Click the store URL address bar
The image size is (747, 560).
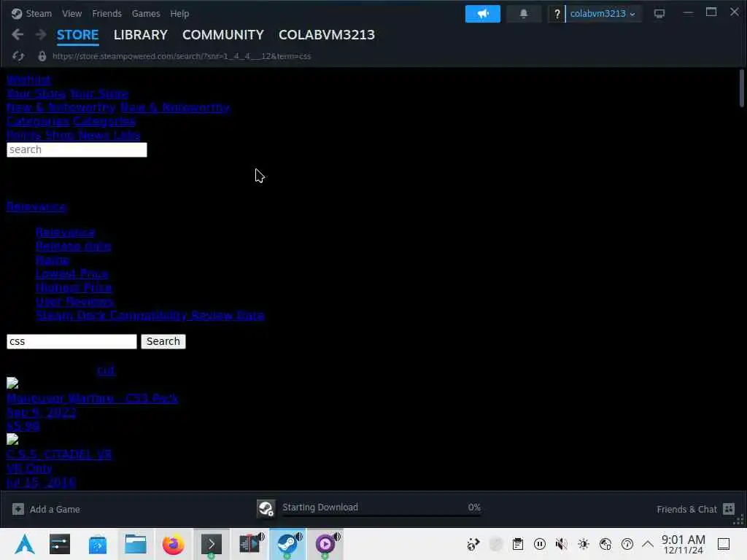(182, 56)
